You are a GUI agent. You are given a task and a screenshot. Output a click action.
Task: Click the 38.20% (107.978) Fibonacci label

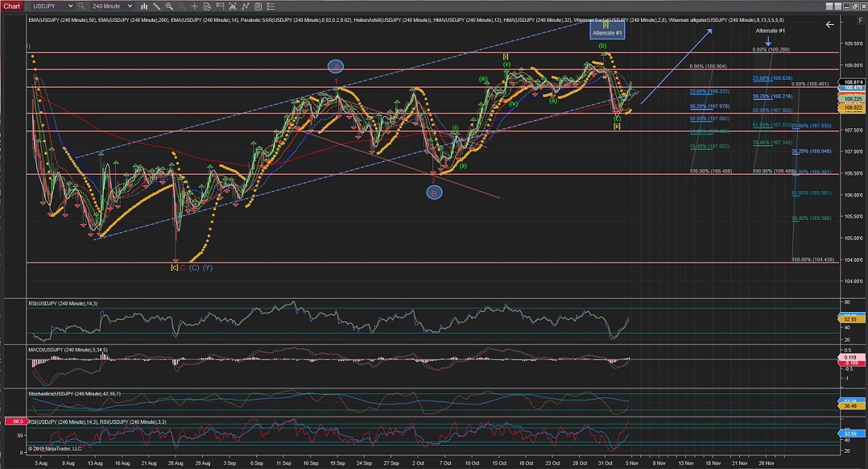(709, 106)
